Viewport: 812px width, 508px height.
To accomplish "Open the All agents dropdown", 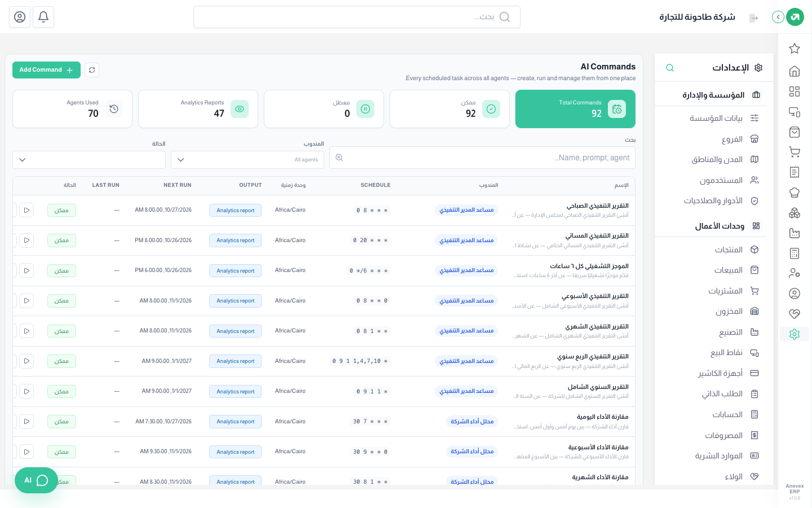I will (248, 160).
